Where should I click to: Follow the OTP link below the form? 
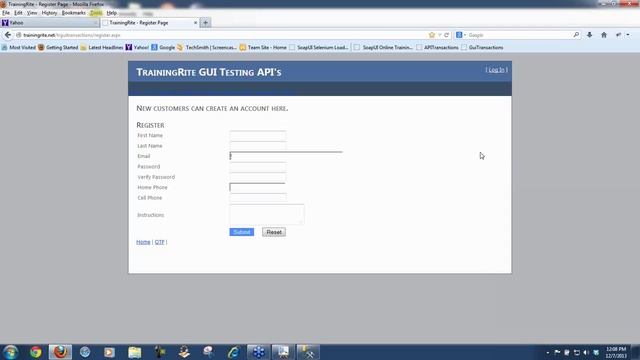(x=159, y=242)
